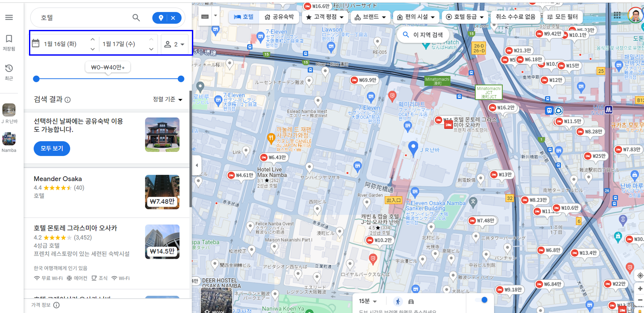Image resolution: width=644 pixels, height=313 pixels.
Task: Open the Google account avatar
Action: click(635, 15)
